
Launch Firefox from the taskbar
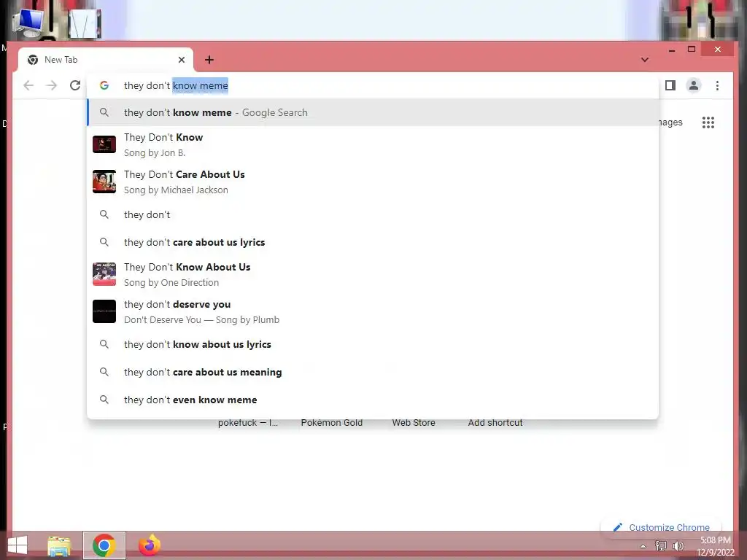tap(149, 545)
